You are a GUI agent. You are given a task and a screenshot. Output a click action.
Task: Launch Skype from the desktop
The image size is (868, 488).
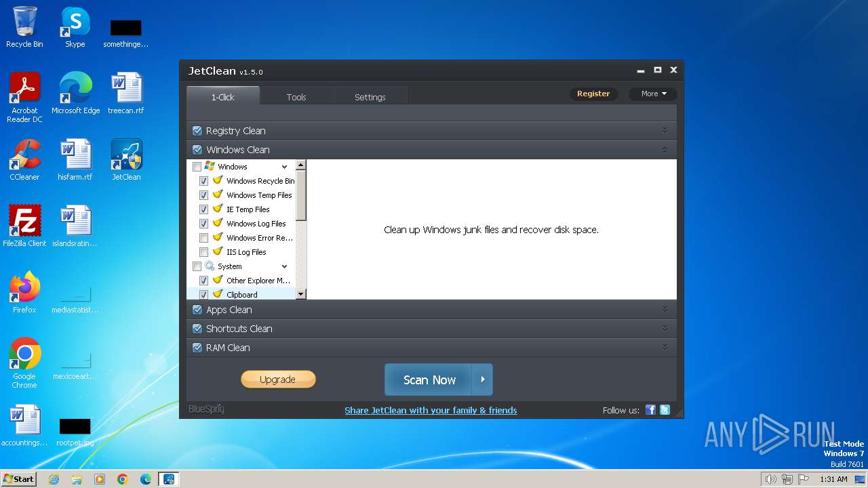pyautogui.click(x=75, y=27)
